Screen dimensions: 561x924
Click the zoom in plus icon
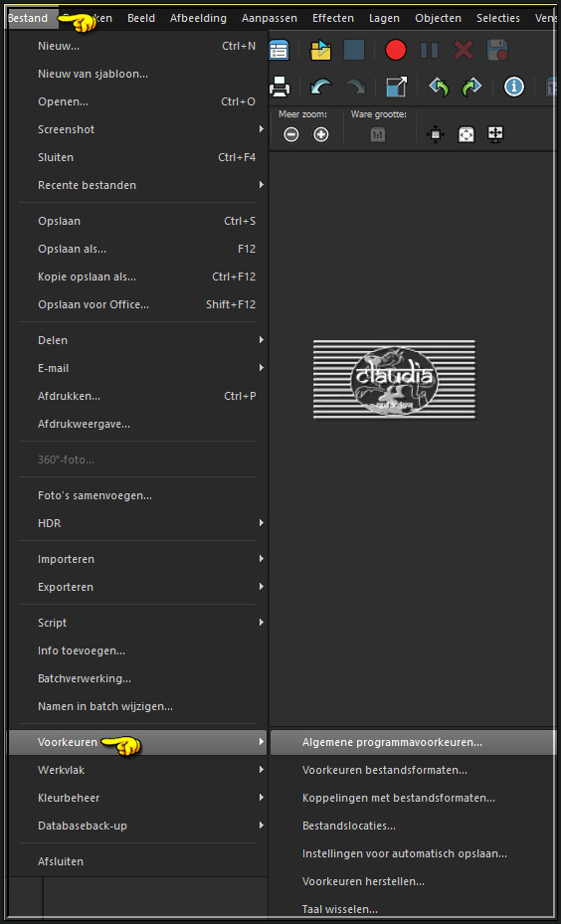pos(320,135)
